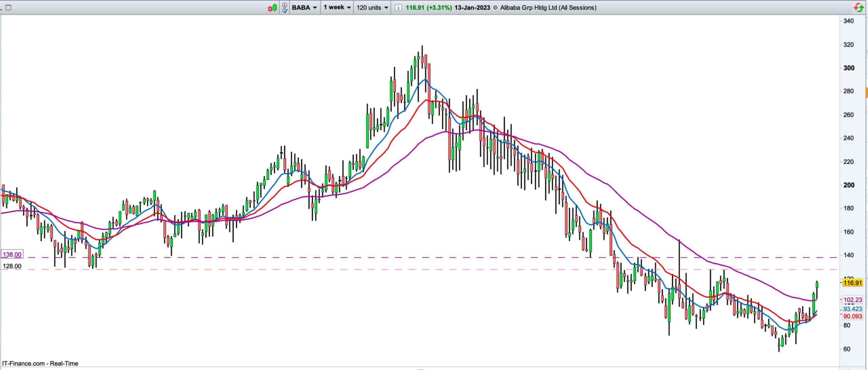Open the BABA ticker dropdown
The image size is (868, 370).
pyautogui.click(x=304, y=7)
